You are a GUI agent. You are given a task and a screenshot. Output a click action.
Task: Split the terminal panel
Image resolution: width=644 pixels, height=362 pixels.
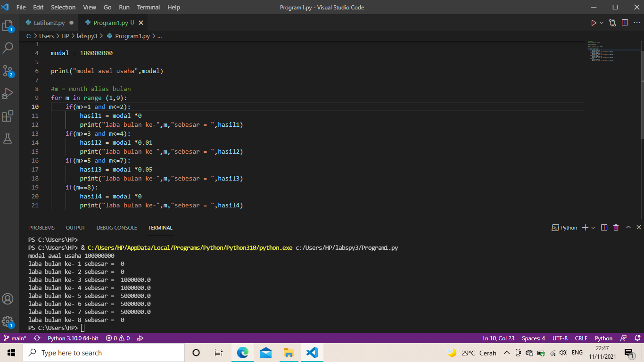[604, 228]
